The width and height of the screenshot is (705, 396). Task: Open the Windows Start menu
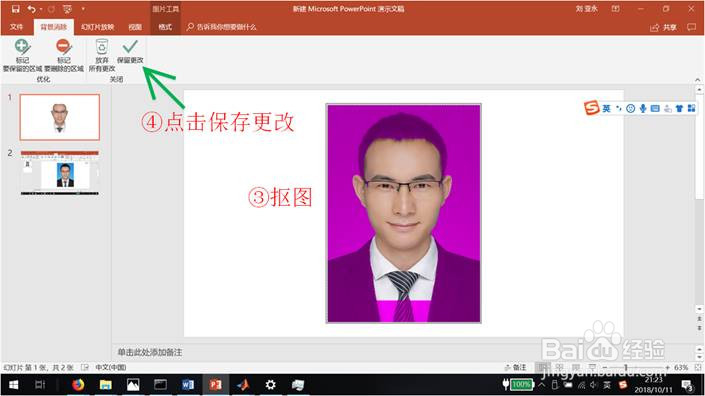click(x=14, y=385)
